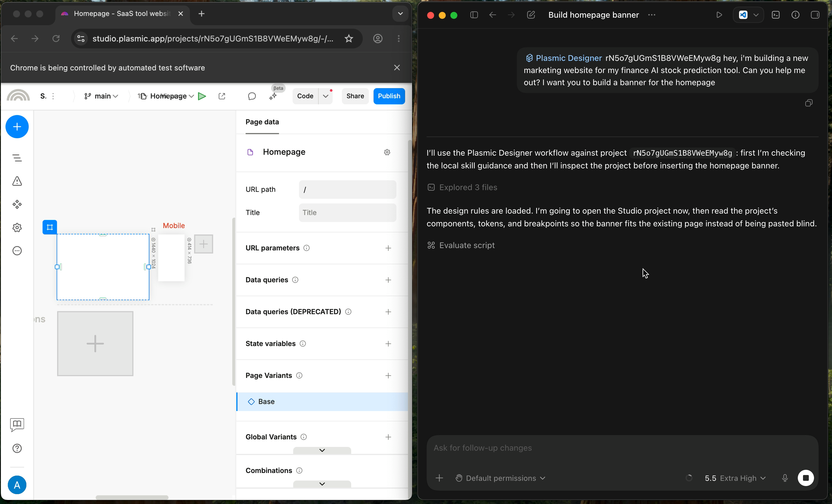Open a new Chrome tab
The width and height of the screenshot is (832, 504).
[202, 14]
